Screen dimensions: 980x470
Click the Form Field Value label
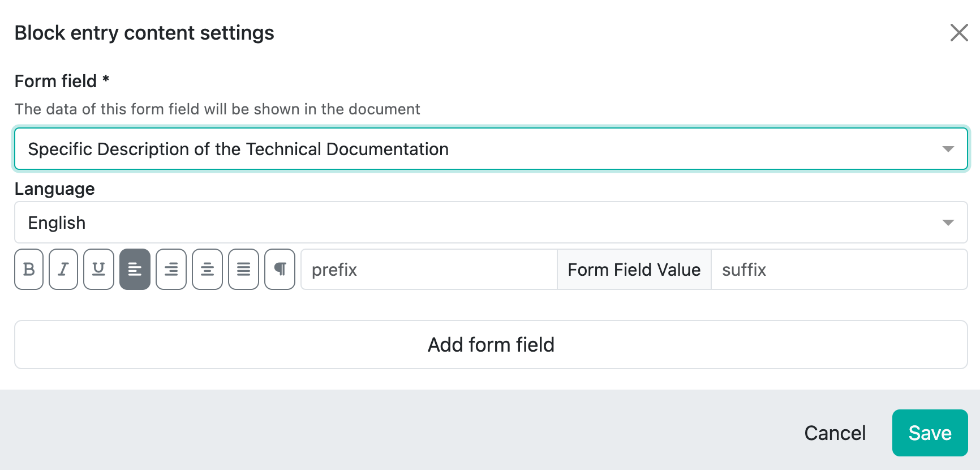coord(634,270)
